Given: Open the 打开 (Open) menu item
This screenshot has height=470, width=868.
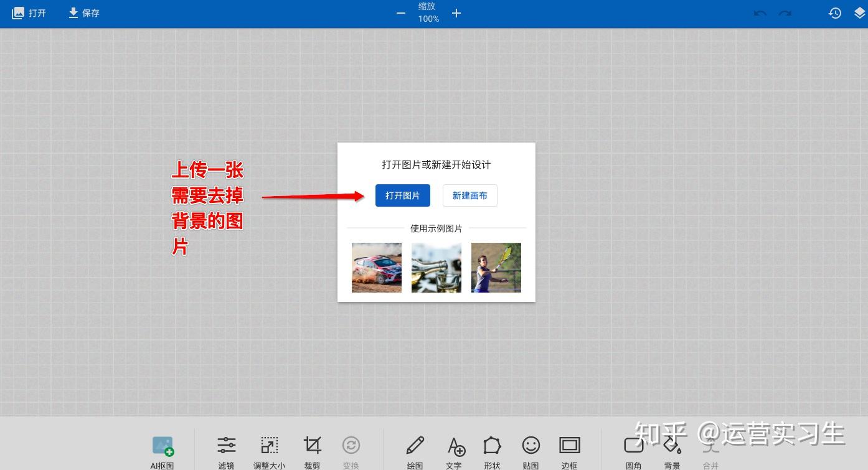Looking at the screenshot, I should click(29, 12).
